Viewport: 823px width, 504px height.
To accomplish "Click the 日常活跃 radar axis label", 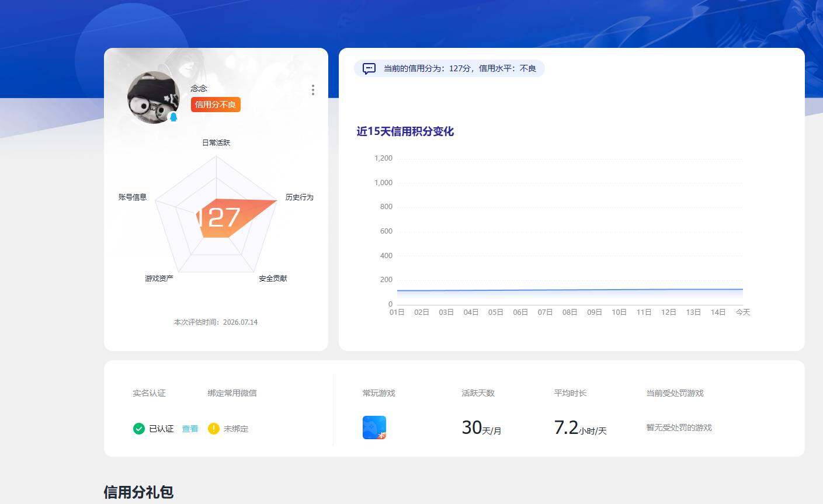I will 216,142.
